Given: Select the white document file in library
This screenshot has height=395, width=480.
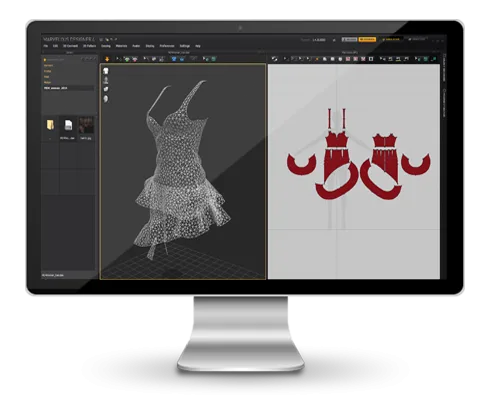Looking at the screenshot, I should [68, 125].
